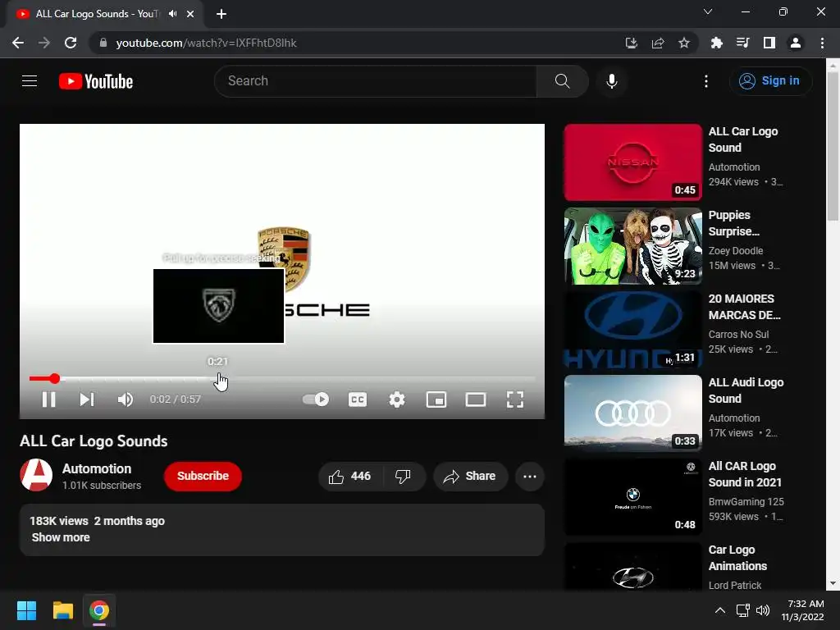Switch to theater mode

tap(476, 399)
